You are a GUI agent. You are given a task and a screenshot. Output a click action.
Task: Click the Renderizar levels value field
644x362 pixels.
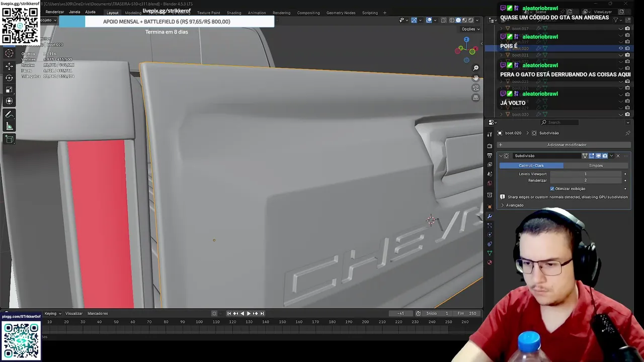pyautogui.click(x=586, y=180)
